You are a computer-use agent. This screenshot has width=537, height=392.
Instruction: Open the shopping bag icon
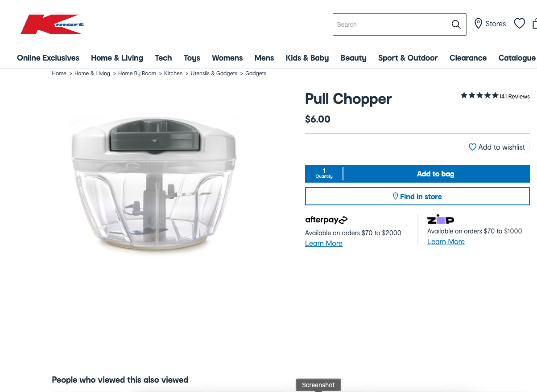[x=535, y=24]
